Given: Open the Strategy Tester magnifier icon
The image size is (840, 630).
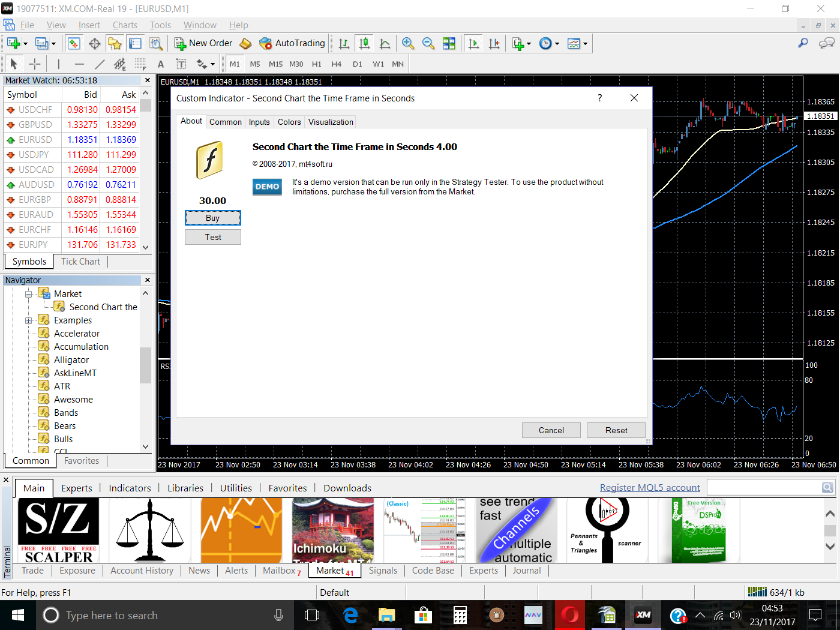Looking at the screenshot, I should [x=155, y=43].
